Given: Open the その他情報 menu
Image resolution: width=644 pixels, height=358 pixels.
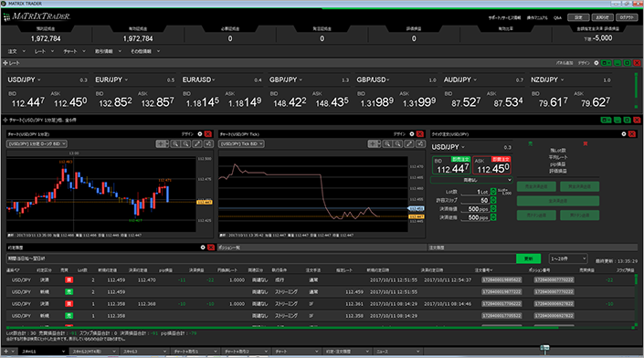Looking at the screenshot, I should coord(145,51).
